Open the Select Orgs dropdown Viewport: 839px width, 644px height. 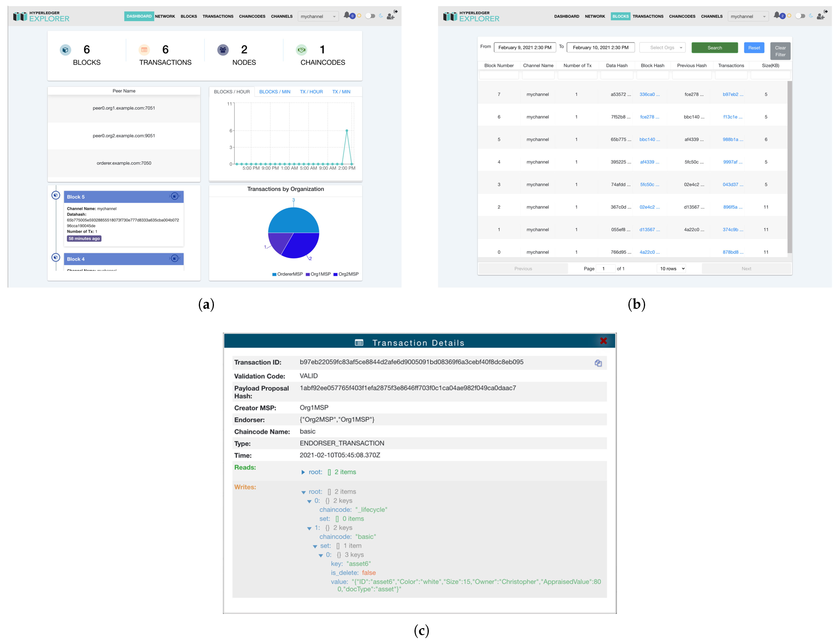click(x=662, y=48)
